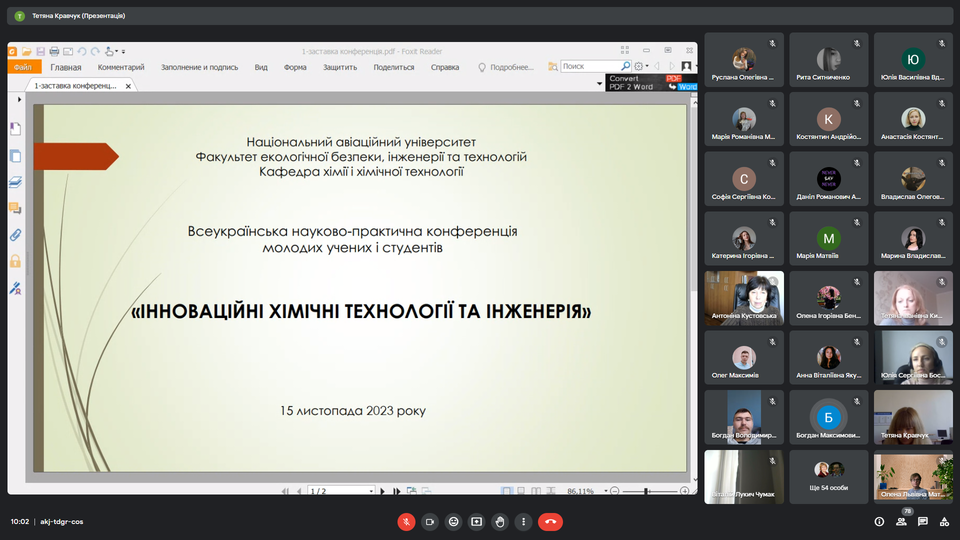Toggle the camera in the call bar
The image size is (960, 540).
(430, 521)
